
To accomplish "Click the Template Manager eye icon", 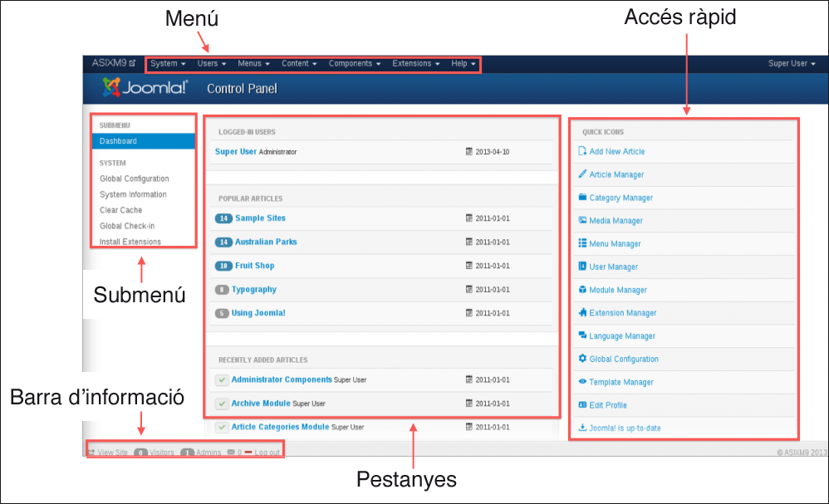I will pos(582,381).
